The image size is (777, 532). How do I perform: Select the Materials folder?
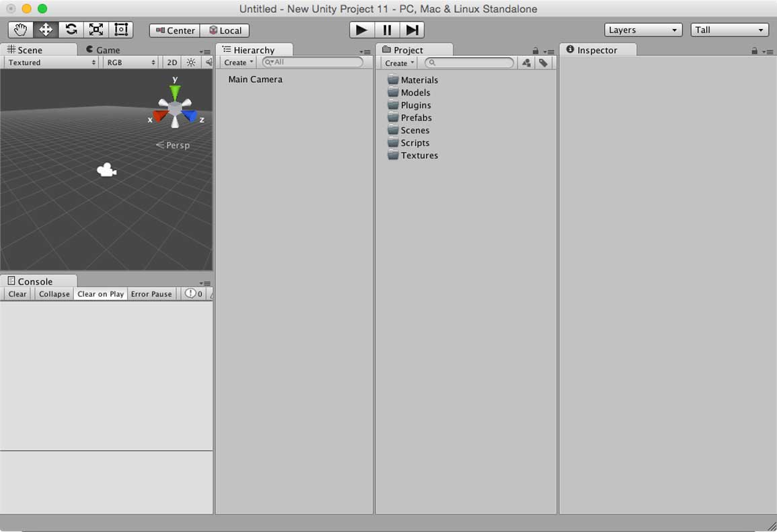(x=413, y=80)
